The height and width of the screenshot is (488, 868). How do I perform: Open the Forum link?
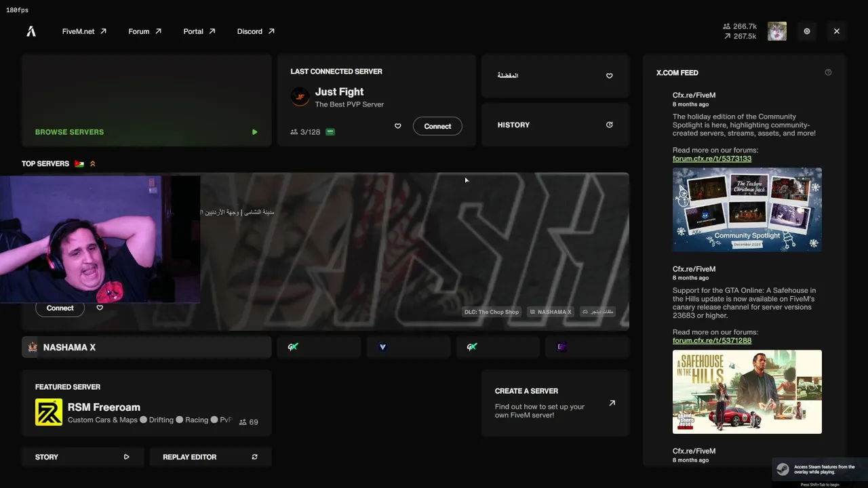[145, 31]
